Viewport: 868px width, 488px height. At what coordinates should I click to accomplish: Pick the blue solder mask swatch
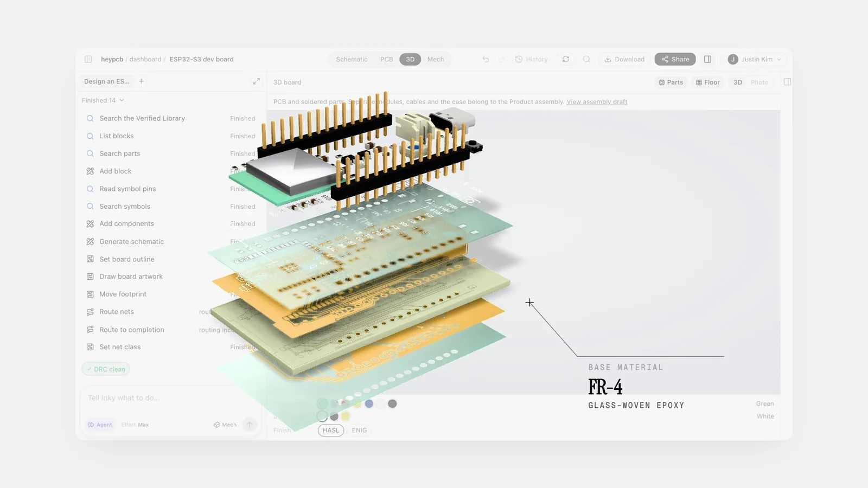[x=369, y=403]
